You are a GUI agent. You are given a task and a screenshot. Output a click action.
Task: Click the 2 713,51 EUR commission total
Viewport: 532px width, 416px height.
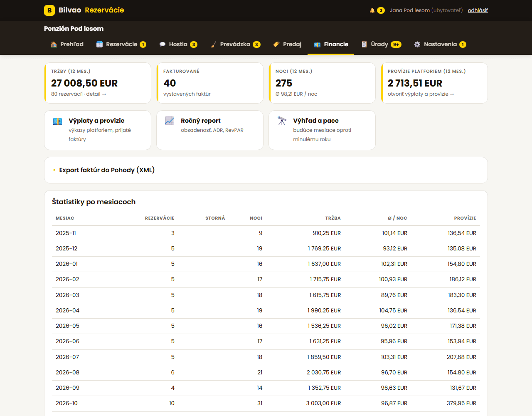[415, 83]
